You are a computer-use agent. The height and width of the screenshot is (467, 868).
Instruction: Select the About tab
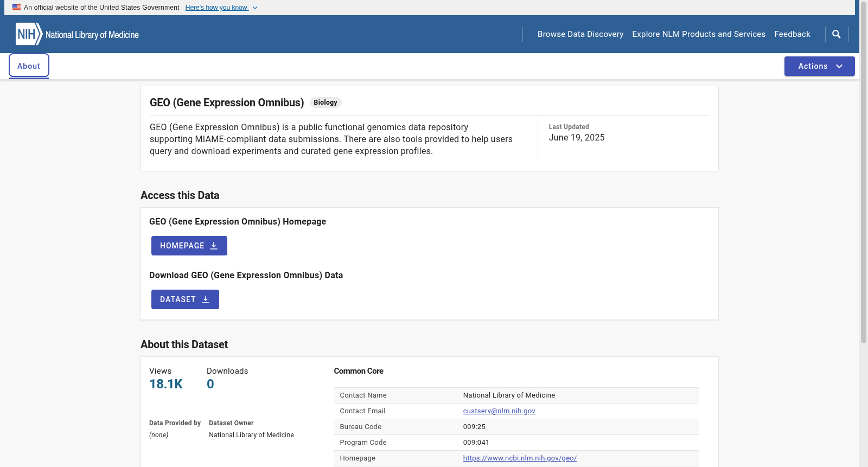[29, 66]
